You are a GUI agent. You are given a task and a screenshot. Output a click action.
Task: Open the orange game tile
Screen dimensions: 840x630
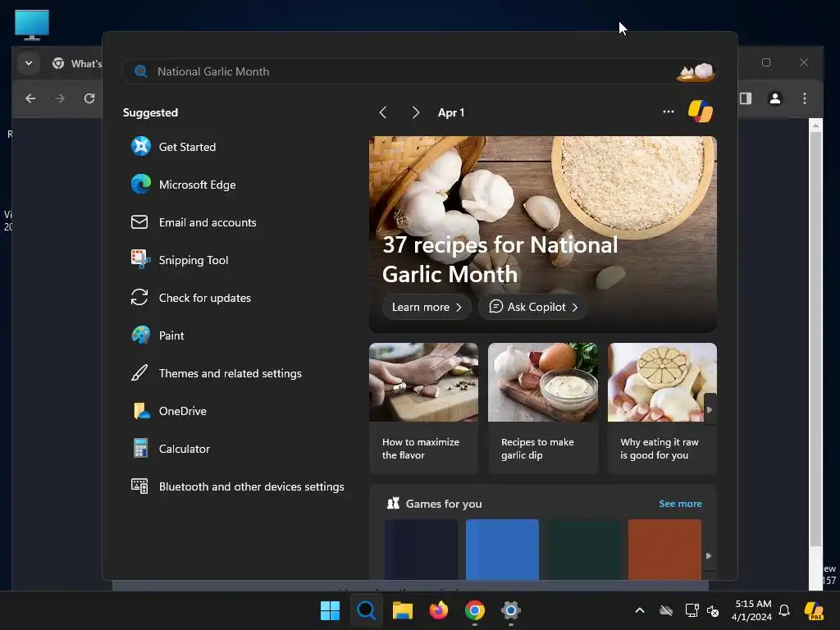[664, 549]
